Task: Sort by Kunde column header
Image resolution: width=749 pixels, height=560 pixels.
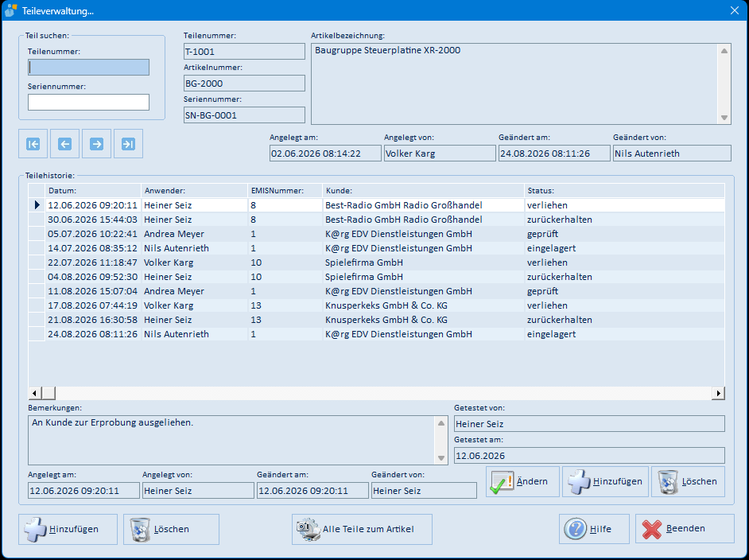Action: (423, 191)
